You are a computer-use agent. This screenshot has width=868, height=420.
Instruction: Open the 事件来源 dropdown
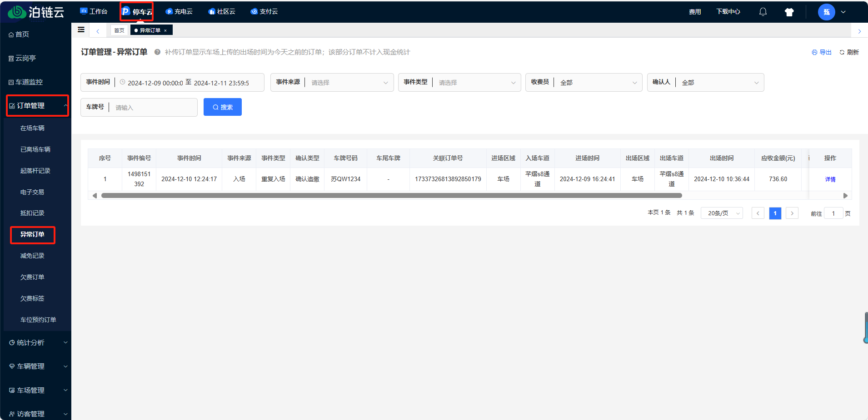tap(332, 82)
